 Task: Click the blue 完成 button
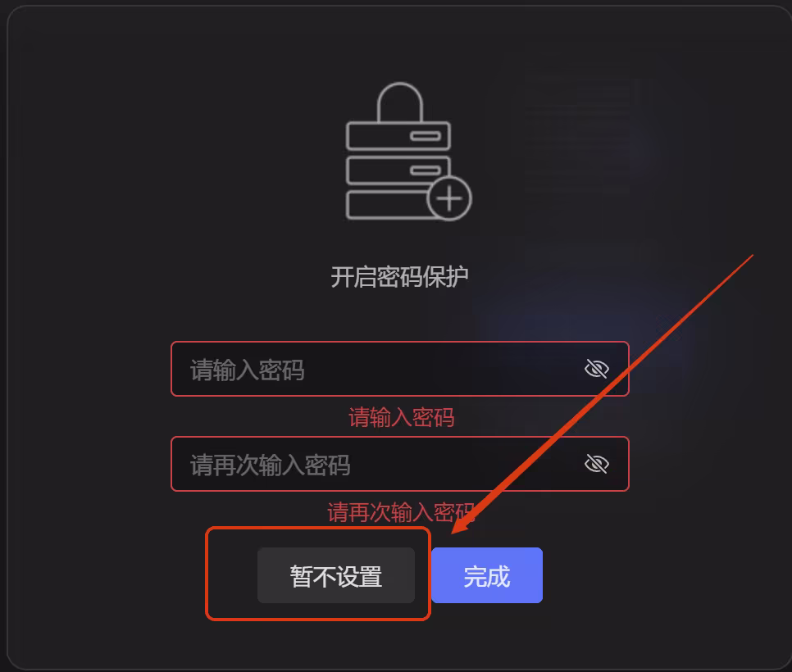click(x=487, y=575)
